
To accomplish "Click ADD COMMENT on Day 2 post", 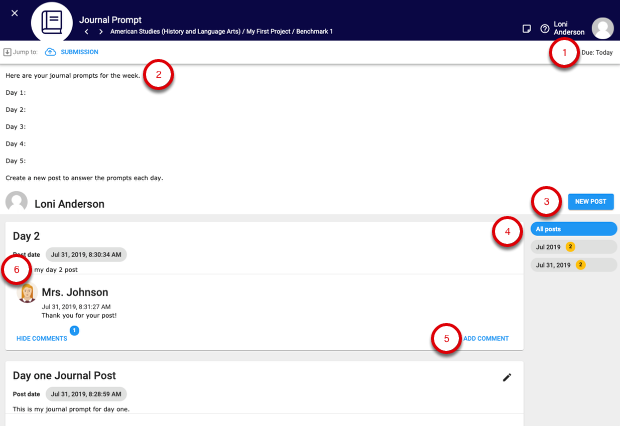I will click(485, 339).
